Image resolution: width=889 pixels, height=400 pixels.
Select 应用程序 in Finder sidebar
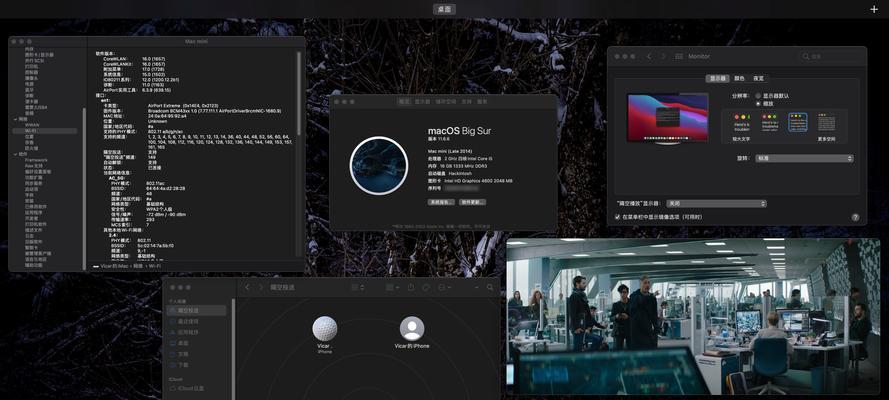coord(196,332)
